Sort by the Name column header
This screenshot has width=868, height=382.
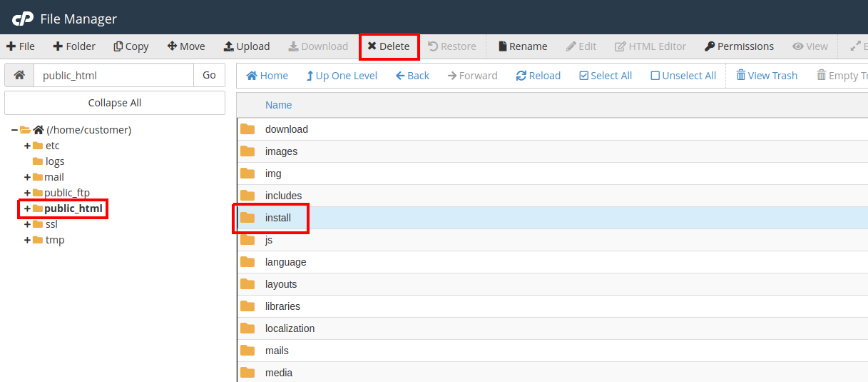(278, 105)
